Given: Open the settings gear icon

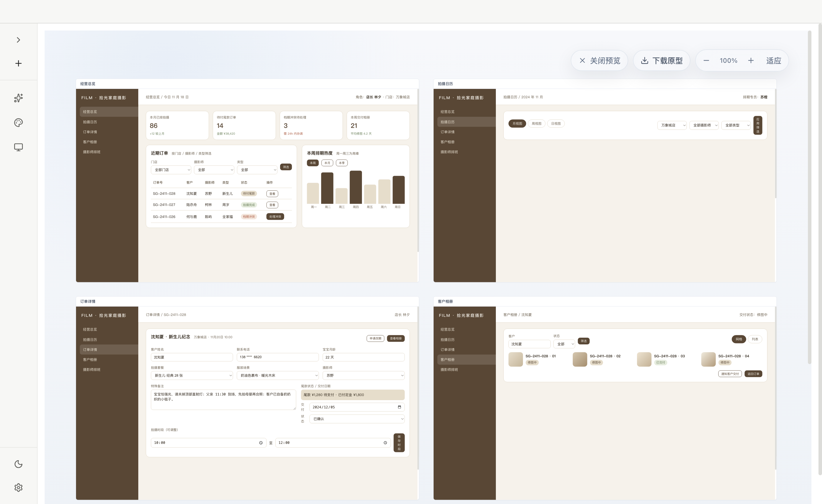Looking at the screenshot, I should pyautogui.click(x=18, y=487).
